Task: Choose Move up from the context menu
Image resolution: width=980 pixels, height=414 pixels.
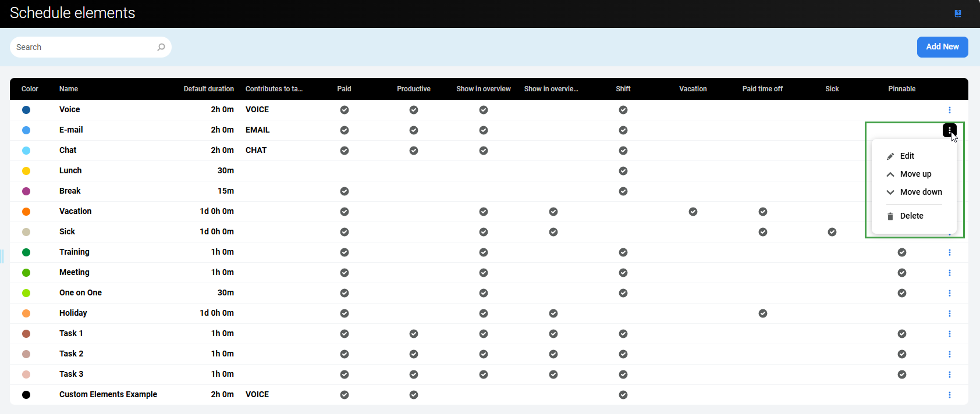Action: pos(915,174)
